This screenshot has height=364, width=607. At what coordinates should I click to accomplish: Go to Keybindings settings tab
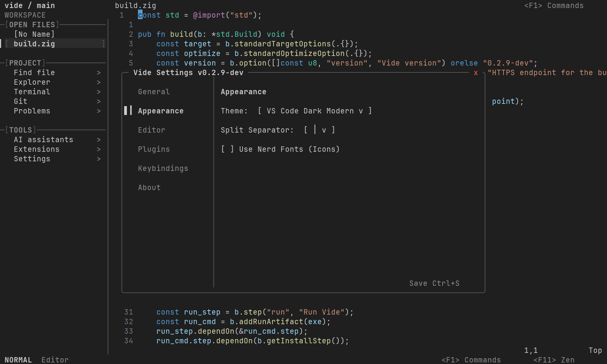point(163,169)
